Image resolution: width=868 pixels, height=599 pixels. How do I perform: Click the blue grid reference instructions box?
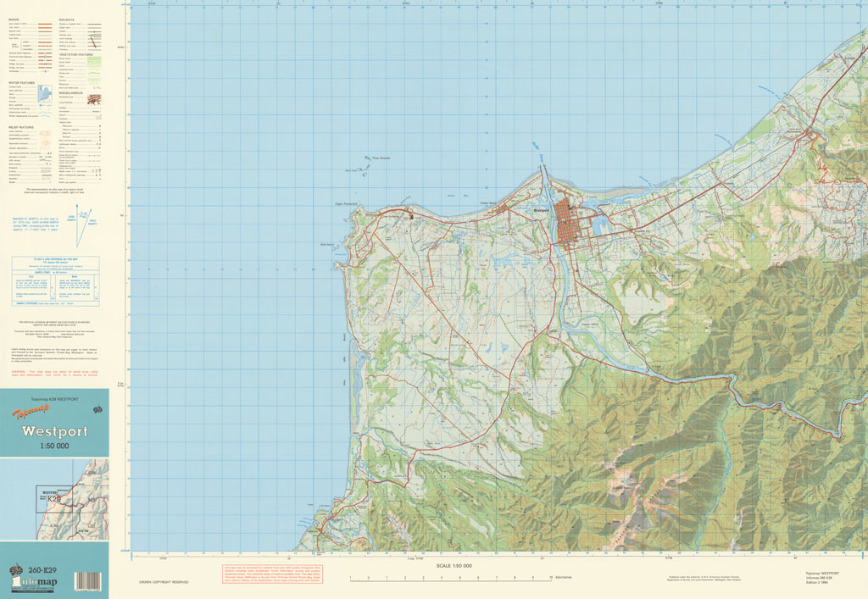(x=54, y=281)
